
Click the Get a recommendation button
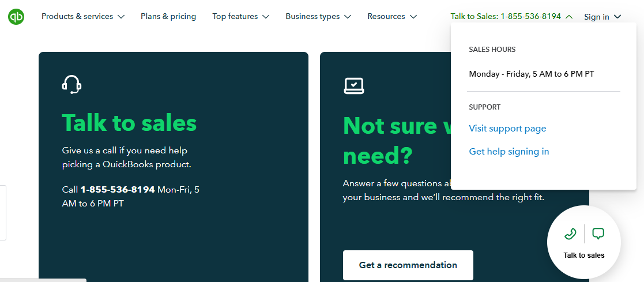(408, 265)
